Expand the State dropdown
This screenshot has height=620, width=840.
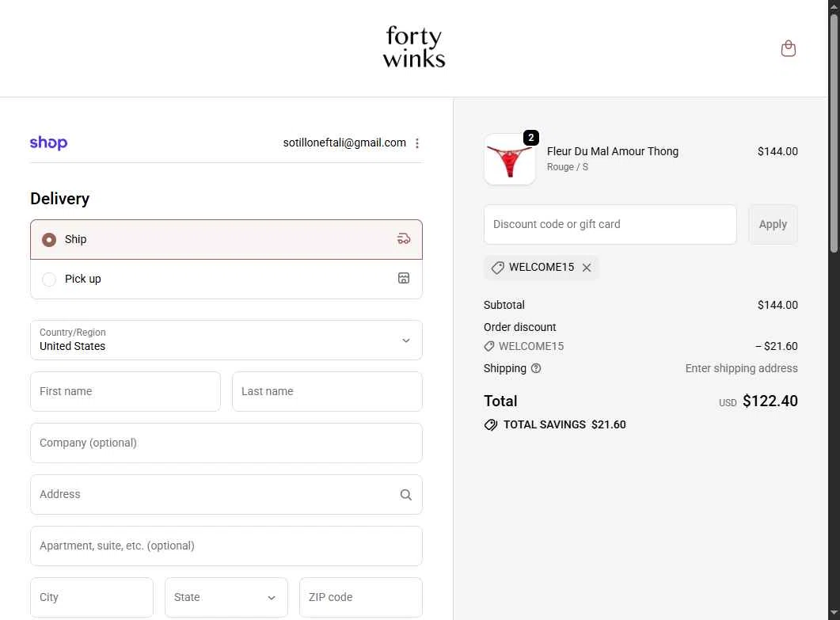pyautogui.click(x=226, y=598)
